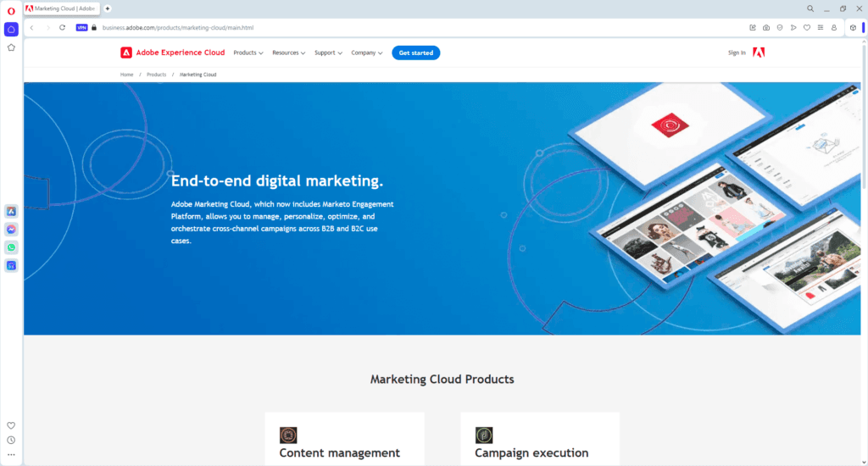
Task: Open the tab search magnifier icon
Action: [810, 8]
